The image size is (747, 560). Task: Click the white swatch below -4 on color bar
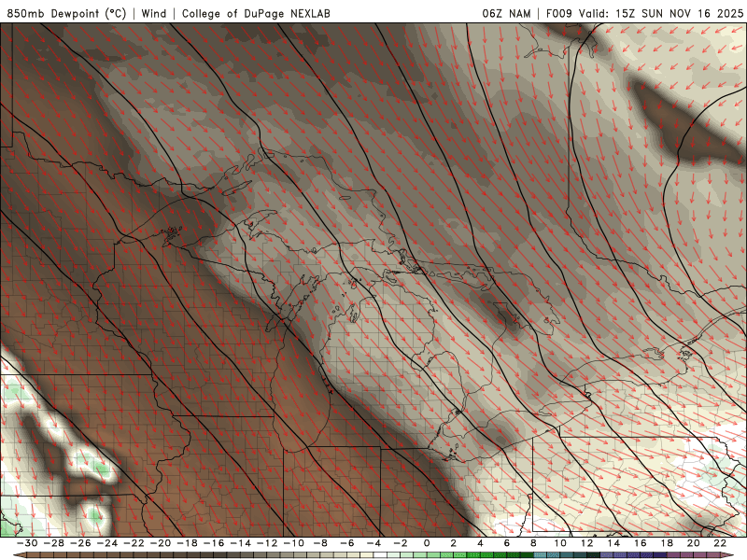pos(380,555)
